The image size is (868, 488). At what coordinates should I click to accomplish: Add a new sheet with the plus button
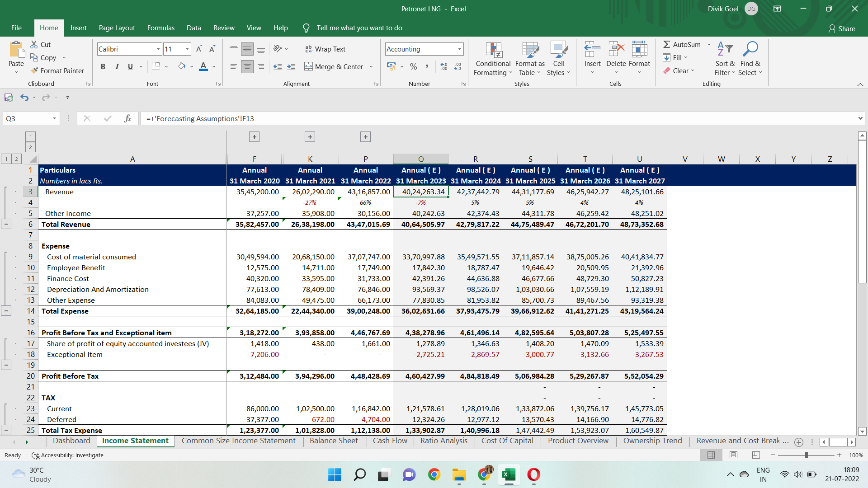799,442
